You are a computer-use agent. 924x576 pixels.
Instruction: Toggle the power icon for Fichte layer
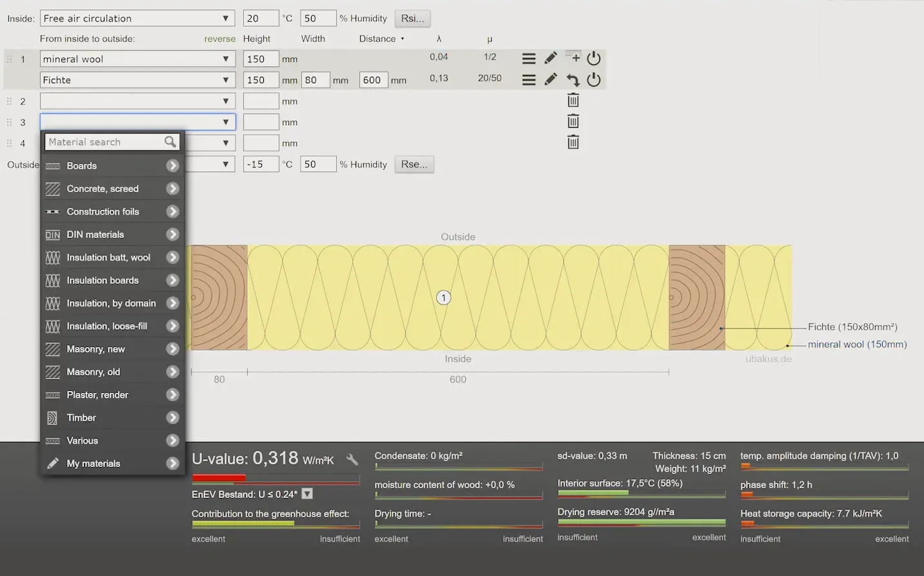tap(594, 80)
